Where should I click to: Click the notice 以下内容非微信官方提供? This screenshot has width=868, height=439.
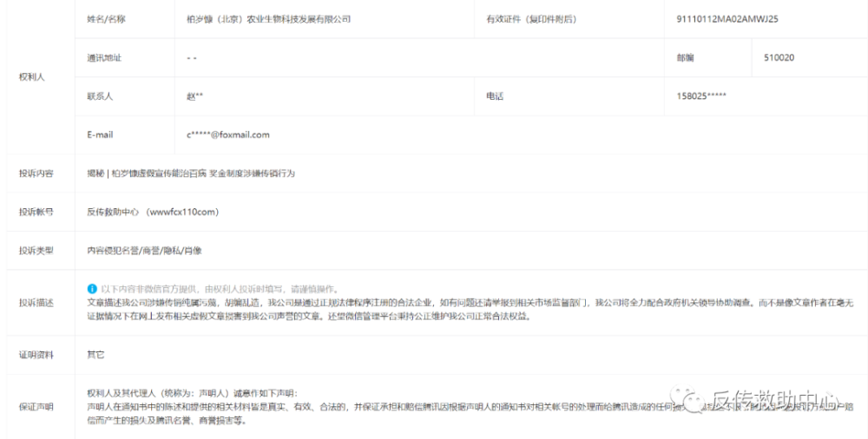tap(220, 289)
